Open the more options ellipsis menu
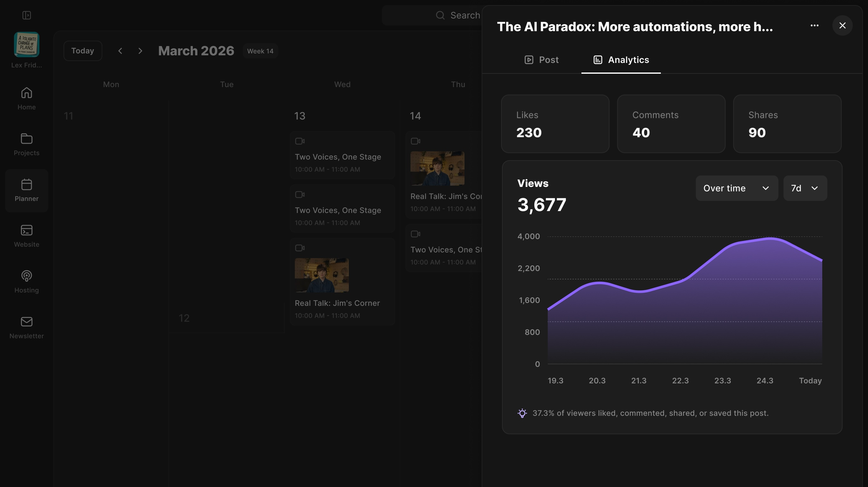Image resolution: width=868 pixels, height=487 pixels. pyautogui.click(x=814, y=26)
